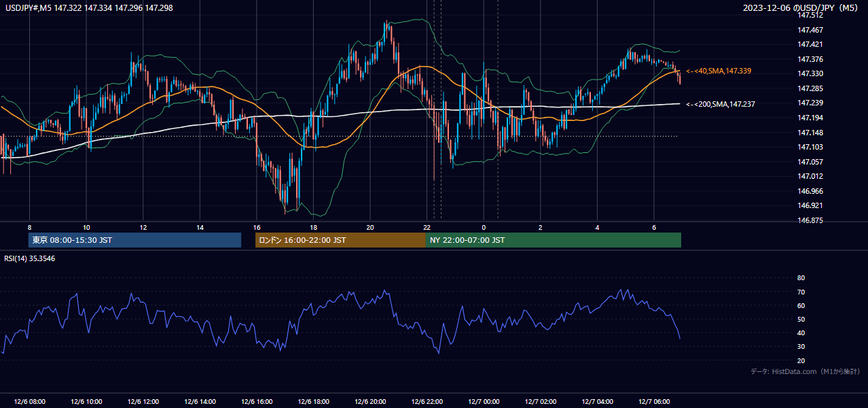Image resolution: width=868 pixels, height=408 pixels.
Task: Click hour label 18 on price chart time axis
Action: point(314,227)
